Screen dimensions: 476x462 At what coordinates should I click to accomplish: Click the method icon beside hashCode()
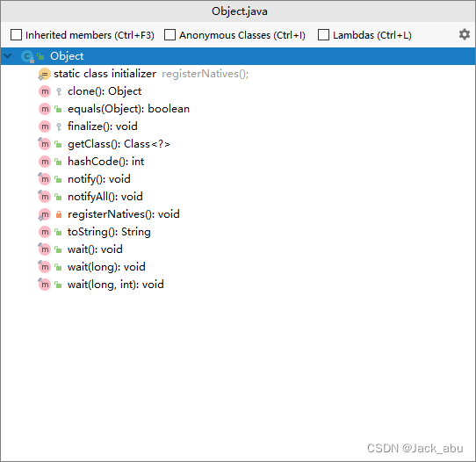(x=45, y=162)
